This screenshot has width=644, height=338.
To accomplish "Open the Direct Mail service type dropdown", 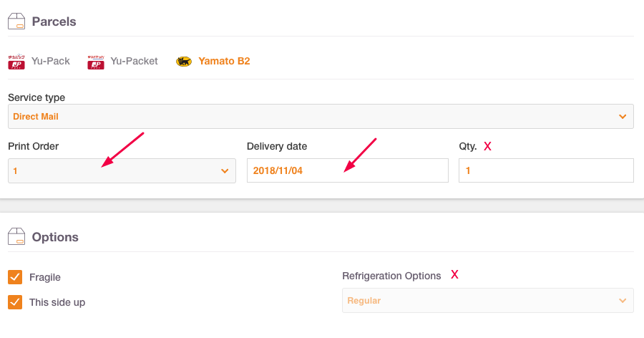I will tap(321, 117).
